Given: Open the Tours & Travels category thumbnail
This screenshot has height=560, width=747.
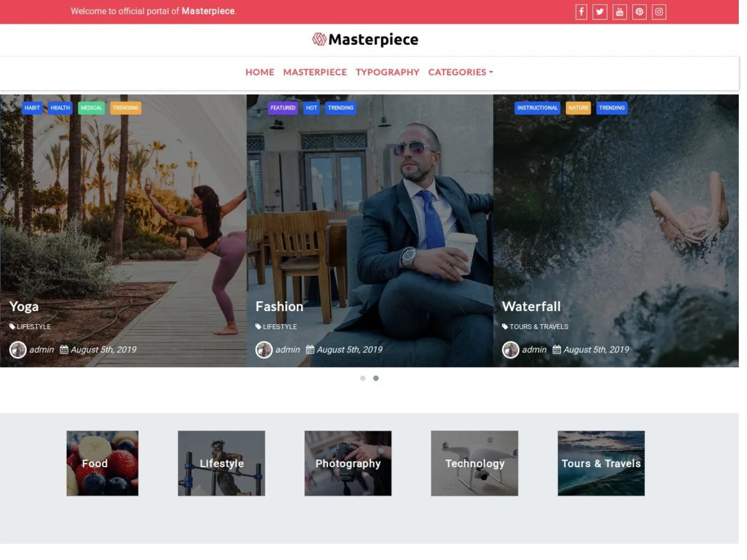Looking at the screenshot, I should (x=601, y=464).
